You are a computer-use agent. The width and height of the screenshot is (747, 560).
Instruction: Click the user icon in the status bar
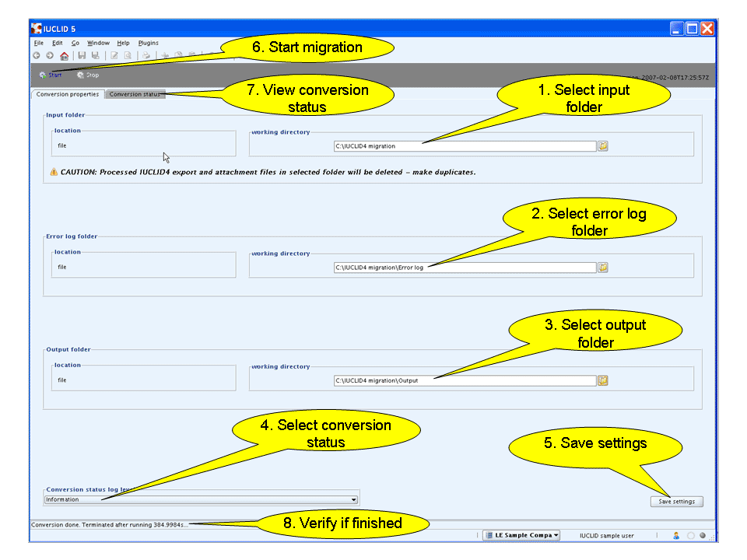point(676,536)
